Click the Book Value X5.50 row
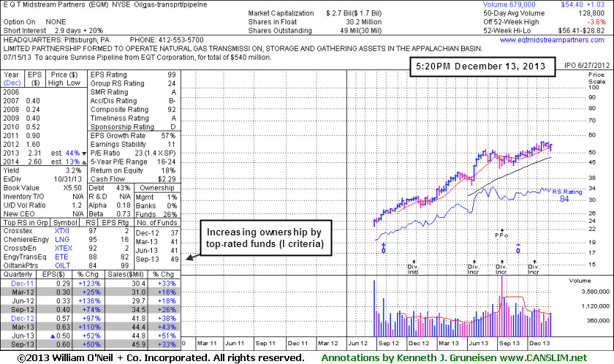The image size is (614, 364). tap(43, 188)
